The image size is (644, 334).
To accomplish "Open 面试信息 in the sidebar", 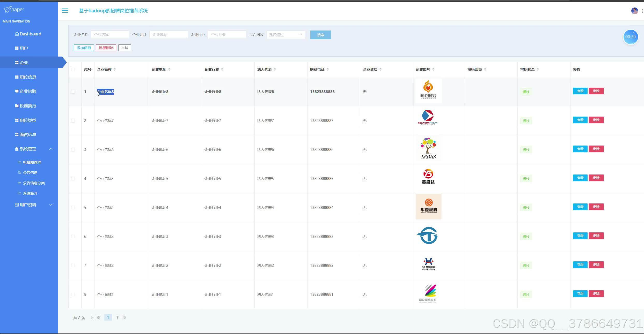I will [x=26, y=134].
